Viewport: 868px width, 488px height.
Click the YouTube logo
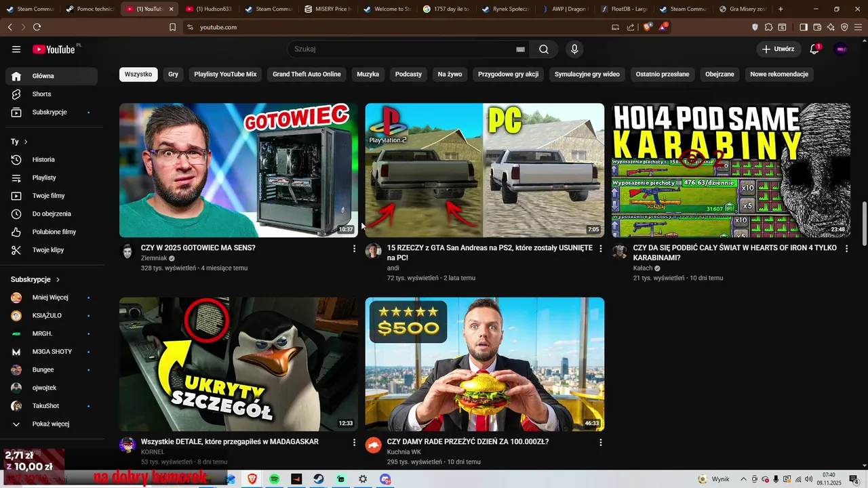(x=54, y=49)
